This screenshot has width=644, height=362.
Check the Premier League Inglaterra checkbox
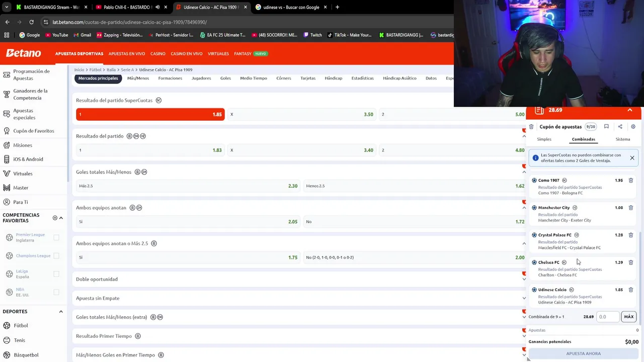(x=56, y=237)
